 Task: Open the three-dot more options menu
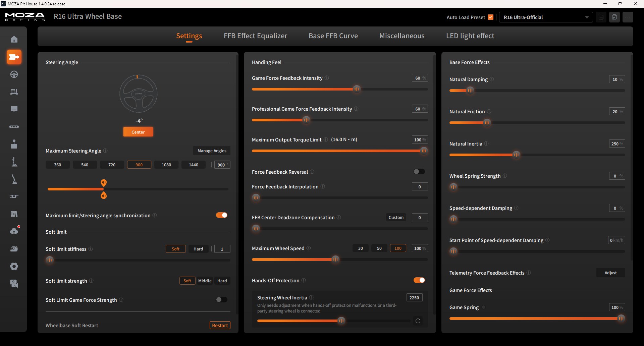(x=628, y=17)
